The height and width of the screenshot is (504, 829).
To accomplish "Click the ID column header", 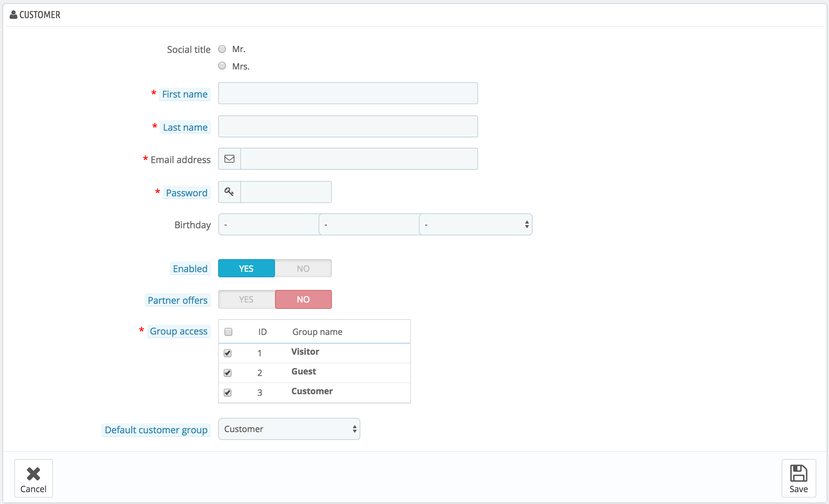I will pos(262,332).
